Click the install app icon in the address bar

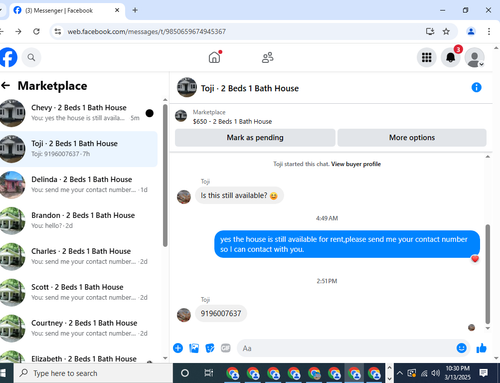coord(430,31)
